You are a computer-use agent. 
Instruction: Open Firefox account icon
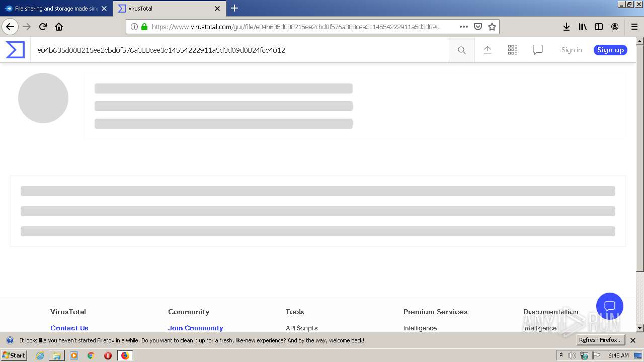pos(615,27)
